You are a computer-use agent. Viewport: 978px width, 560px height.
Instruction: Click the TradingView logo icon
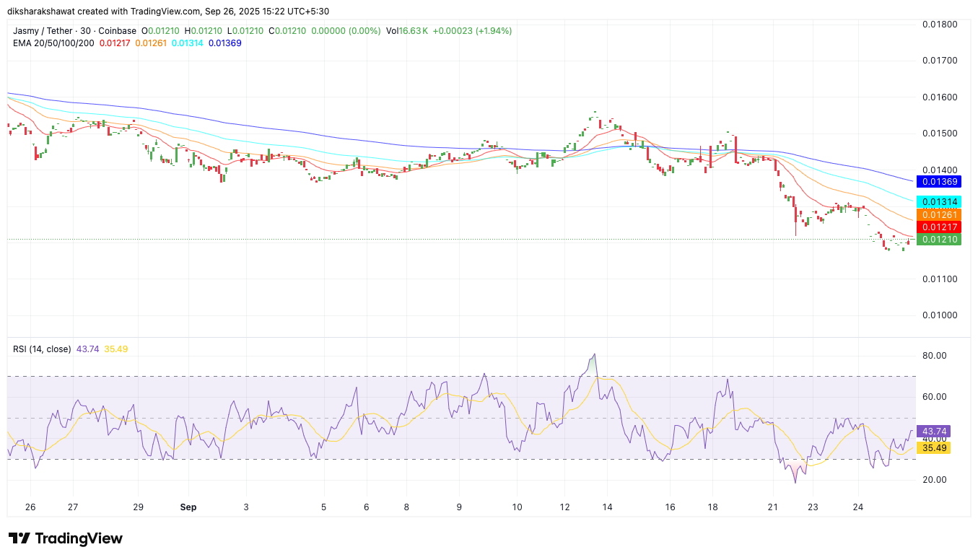pos(19,538)
